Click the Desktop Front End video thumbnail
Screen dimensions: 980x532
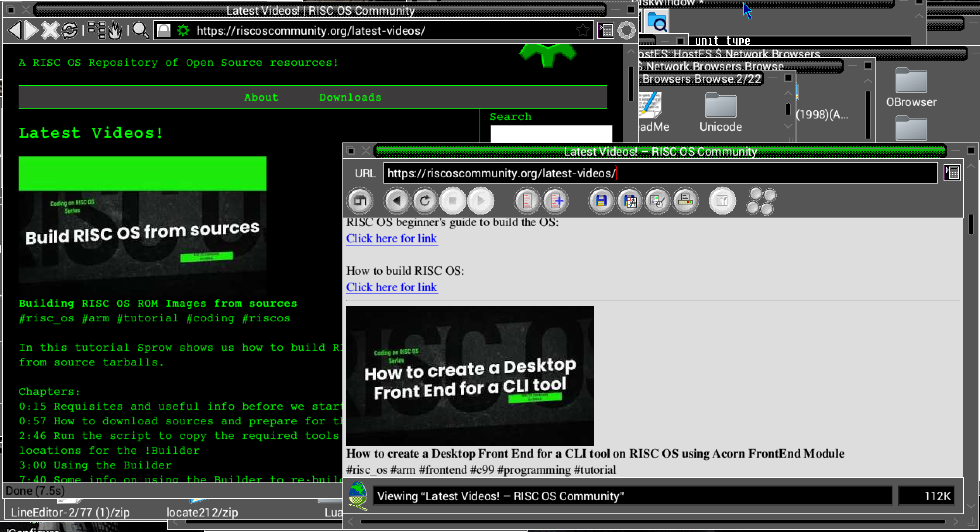[x=470, y=376]
